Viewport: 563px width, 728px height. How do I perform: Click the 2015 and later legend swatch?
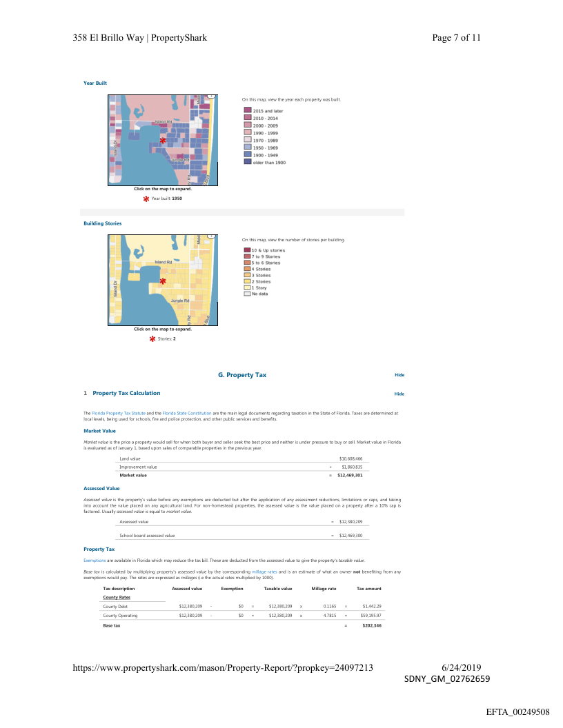pyautogui.click(x=247, y=110)
